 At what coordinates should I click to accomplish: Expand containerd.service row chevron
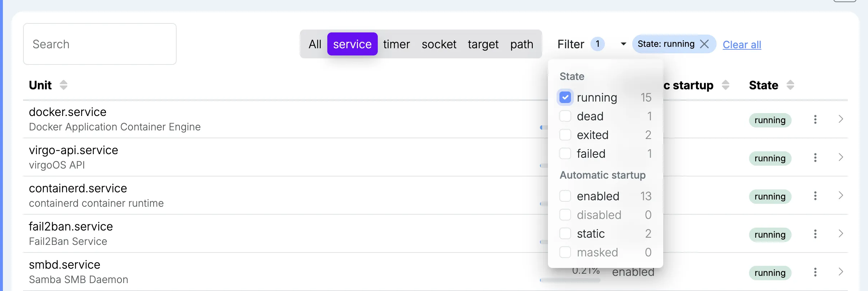pos(841,196)
